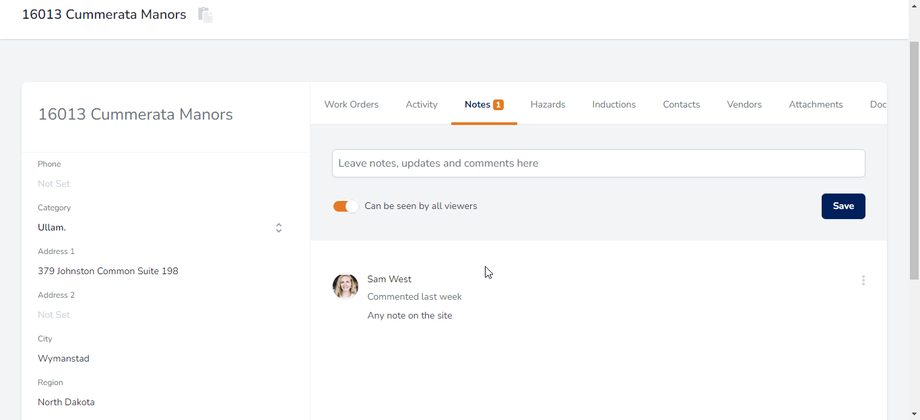Click the notes and comments input field

(x=598, y=163)
